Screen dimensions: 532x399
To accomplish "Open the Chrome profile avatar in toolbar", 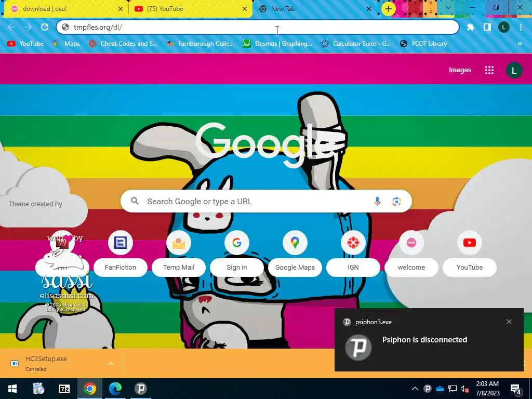I will [x=504, y=27].
